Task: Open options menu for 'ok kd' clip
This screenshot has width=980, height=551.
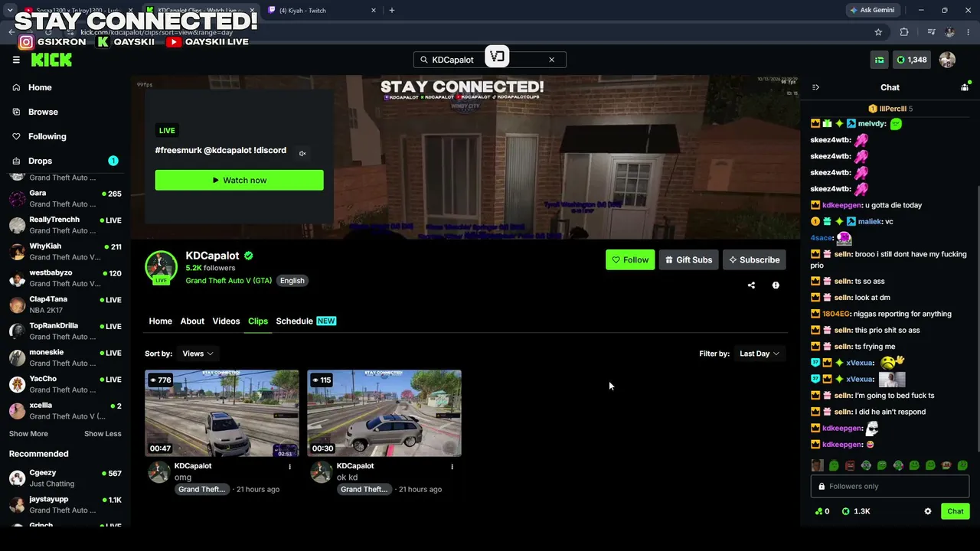Action: point(452,467)
